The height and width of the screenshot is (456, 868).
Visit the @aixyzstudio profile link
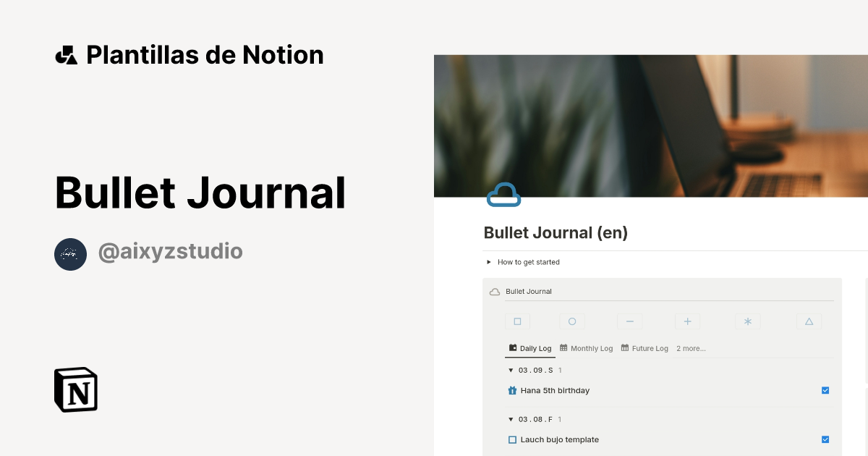170,251
